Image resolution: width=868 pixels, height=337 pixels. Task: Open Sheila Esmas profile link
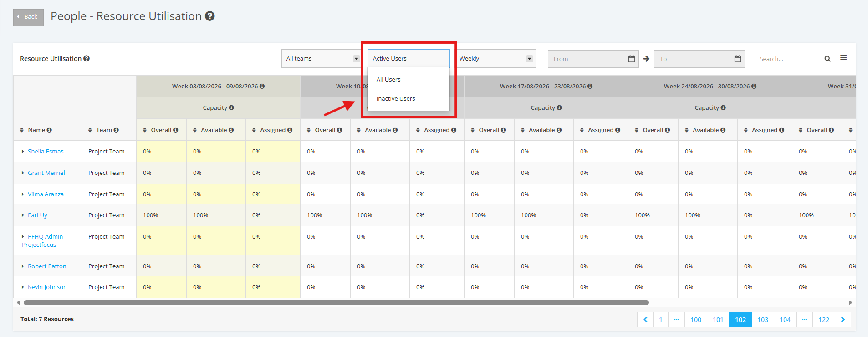[46, 152]
